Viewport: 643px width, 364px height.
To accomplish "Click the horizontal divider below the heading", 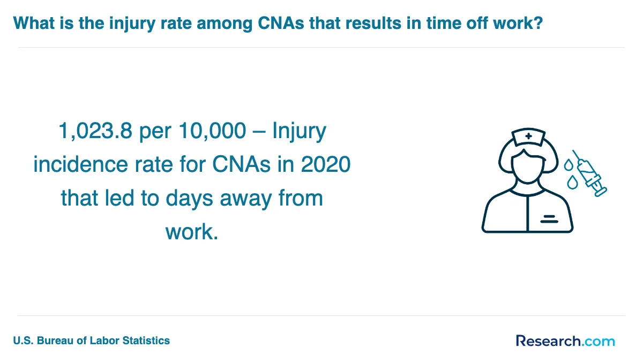I will [x=322, y=47].
